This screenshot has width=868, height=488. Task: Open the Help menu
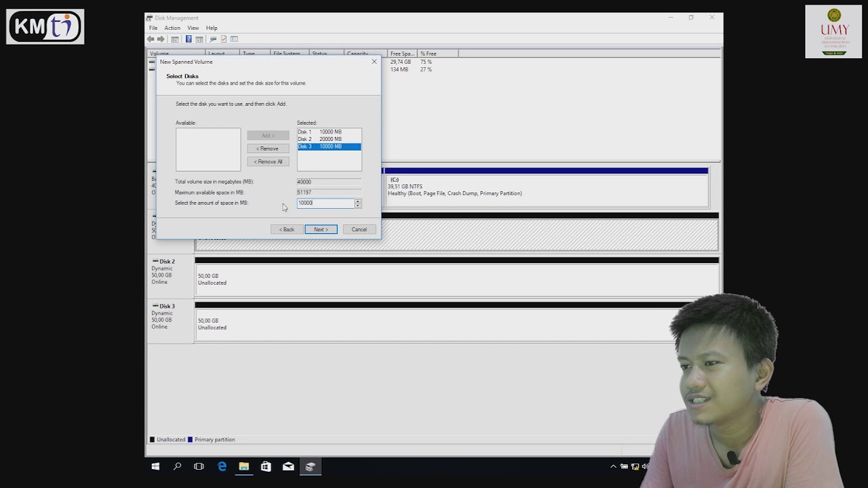(212, 28)
